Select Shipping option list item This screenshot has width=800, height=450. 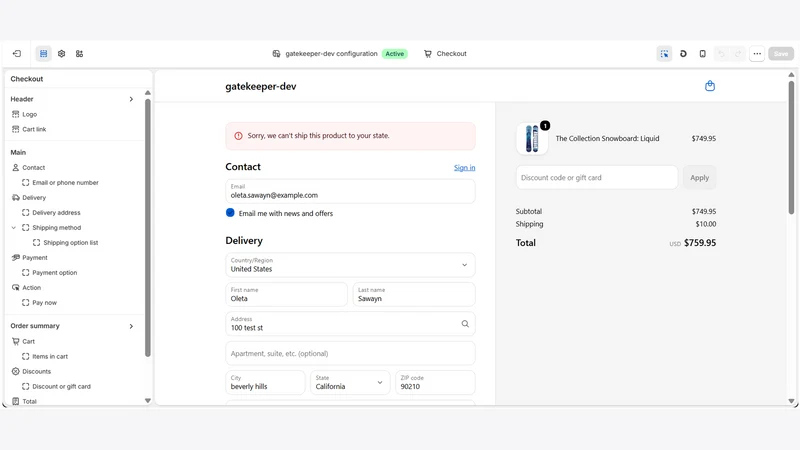point(70,242)
